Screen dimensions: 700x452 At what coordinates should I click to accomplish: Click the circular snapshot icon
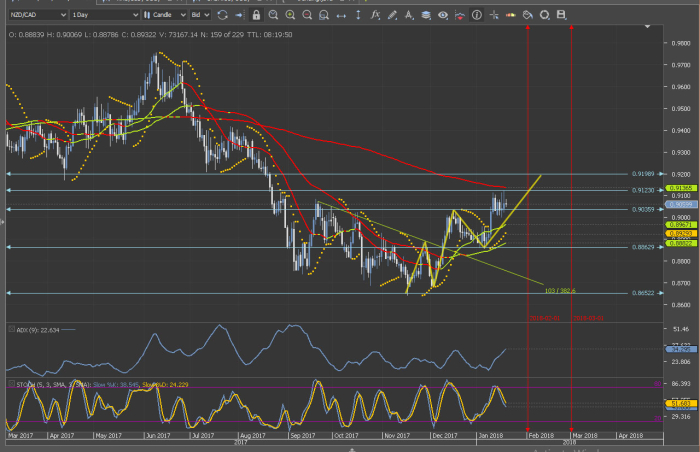545,15
